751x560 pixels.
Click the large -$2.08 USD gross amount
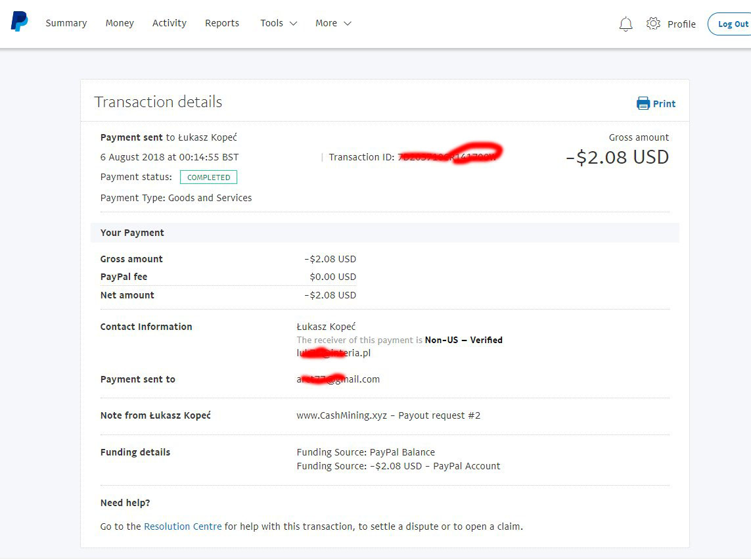coord(617,157)
